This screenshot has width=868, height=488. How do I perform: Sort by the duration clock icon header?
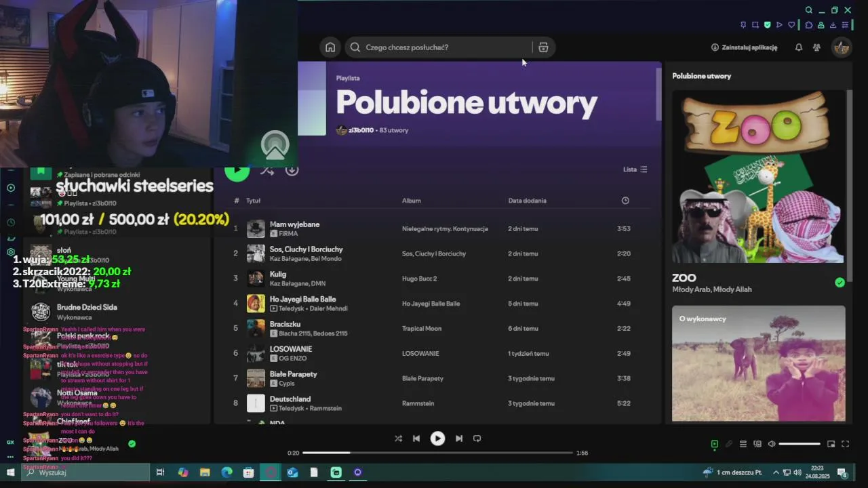625,201
